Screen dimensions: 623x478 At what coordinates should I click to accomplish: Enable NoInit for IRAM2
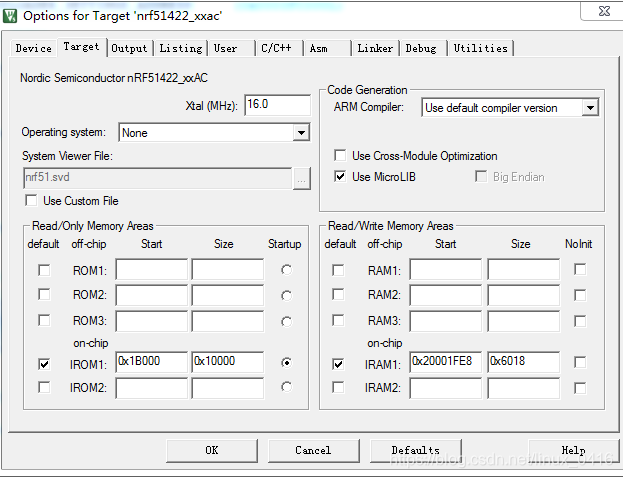click(x=580, y=388)
